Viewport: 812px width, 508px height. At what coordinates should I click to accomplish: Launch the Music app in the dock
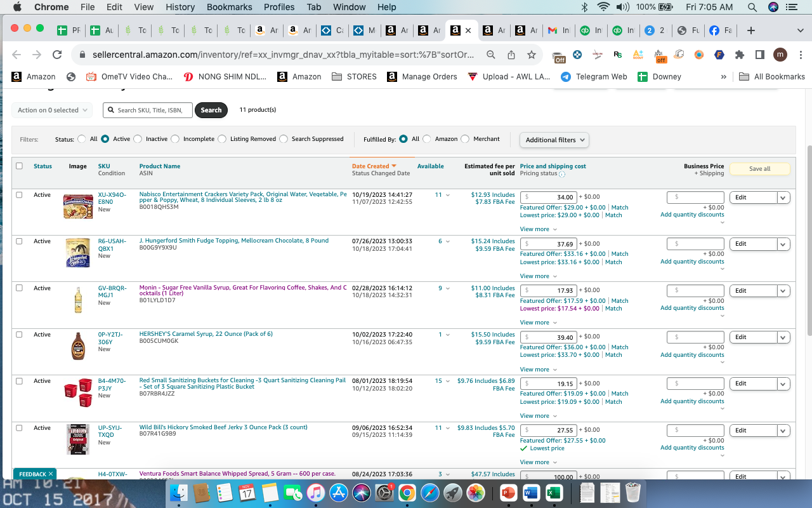(316, 493)
